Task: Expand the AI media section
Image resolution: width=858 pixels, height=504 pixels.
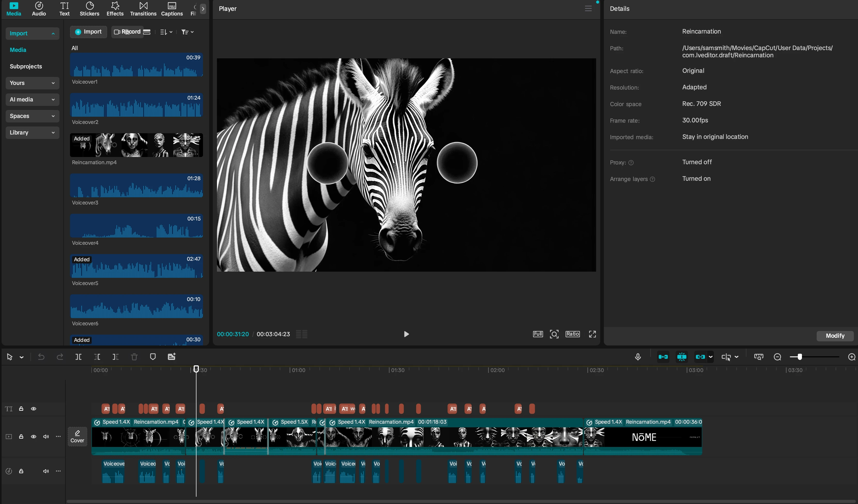Action: click(x=32, y=100)
